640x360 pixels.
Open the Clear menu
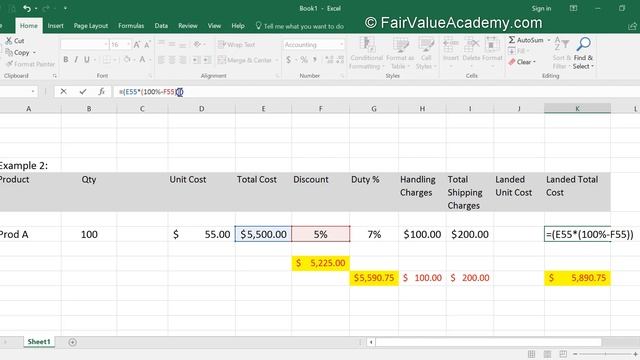click(522, 62)
